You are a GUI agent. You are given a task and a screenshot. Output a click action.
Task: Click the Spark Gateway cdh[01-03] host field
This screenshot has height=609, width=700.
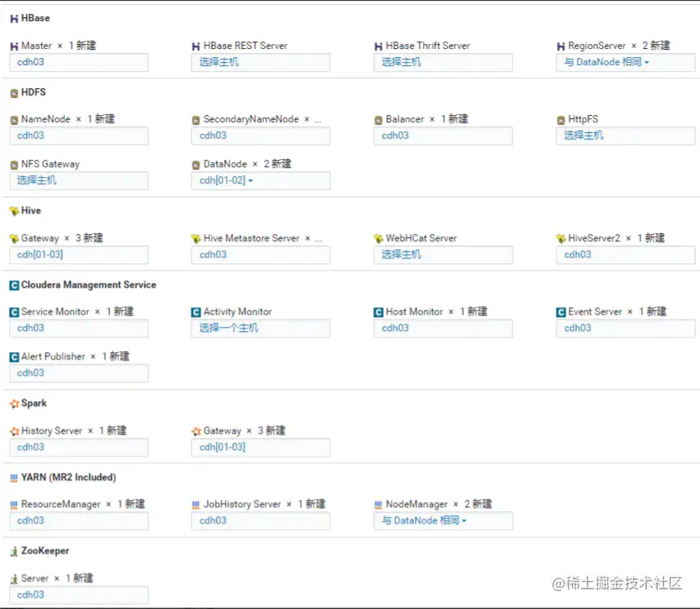point(261,448)
